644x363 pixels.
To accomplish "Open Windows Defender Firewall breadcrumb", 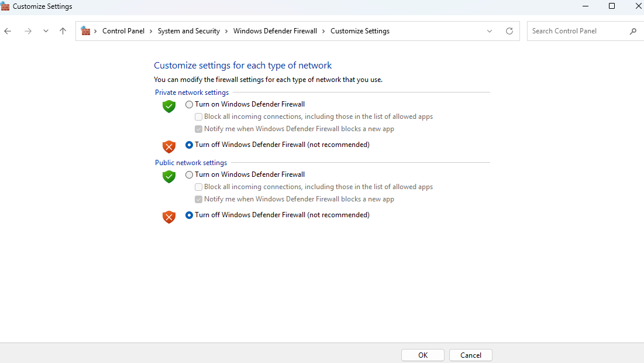I will (x=275, y=31).
